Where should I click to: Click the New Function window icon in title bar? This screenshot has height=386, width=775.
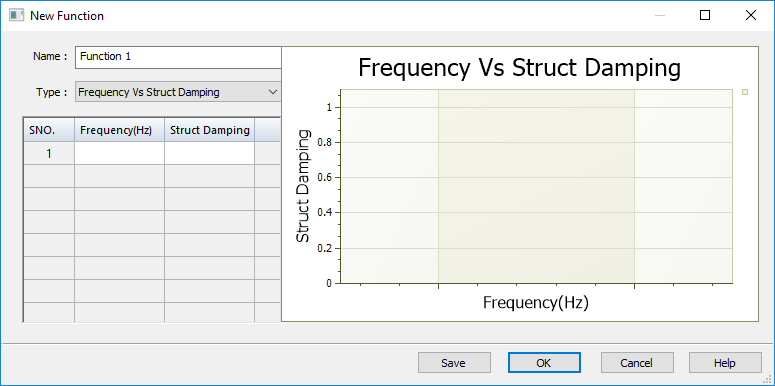[x=16, y=15]
